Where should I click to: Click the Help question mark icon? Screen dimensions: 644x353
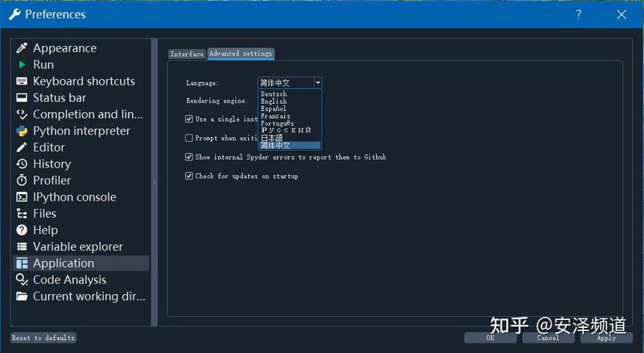click(x=22, y=230)
